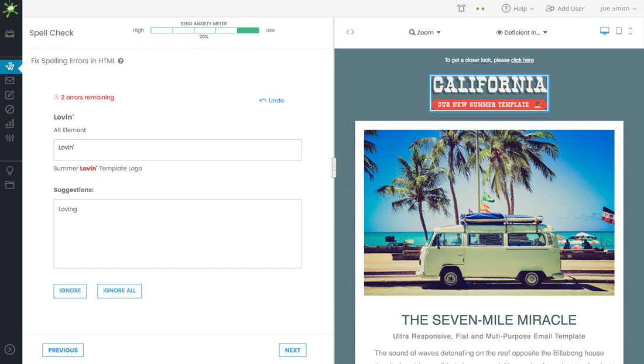Click the lightbulb icon in sidebar
The height and width of the screenshot is (364, 644).
pyautogui.click(x=10, y=170)
